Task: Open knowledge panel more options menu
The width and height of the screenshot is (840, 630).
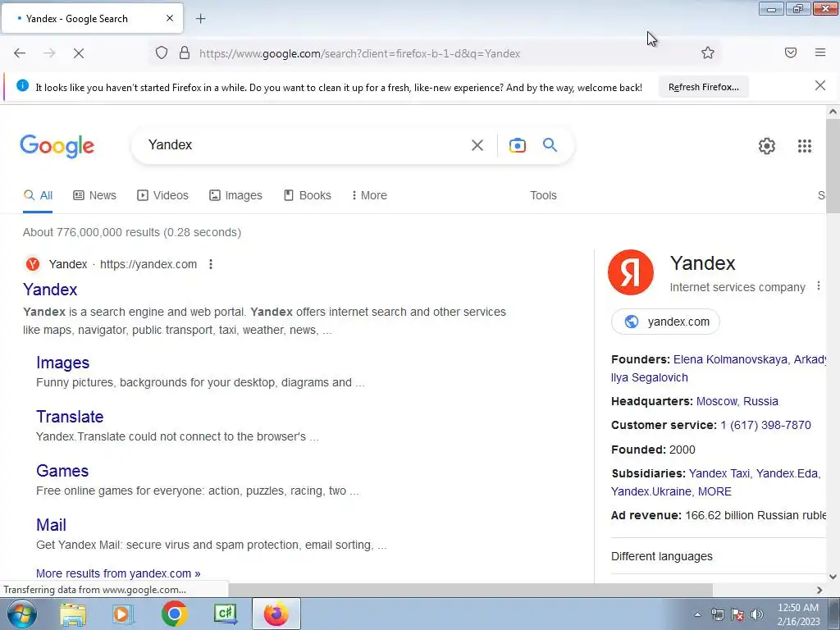Action: point(818,286)
